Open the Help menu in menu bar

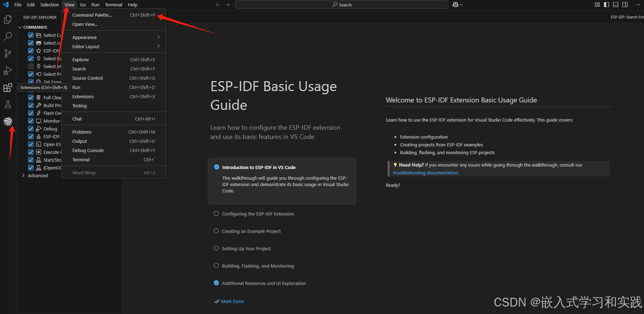(132, 5)
